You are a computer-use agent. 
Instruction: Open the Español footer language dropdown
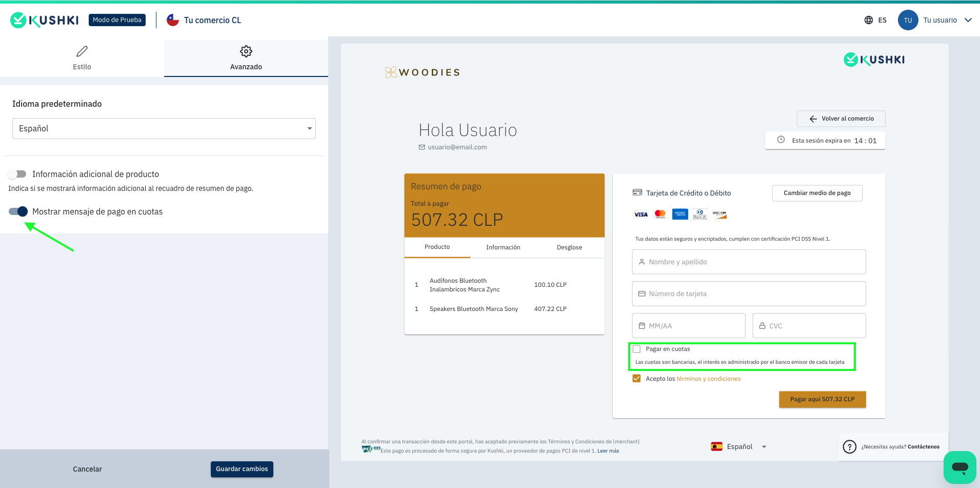coord(738,446)
